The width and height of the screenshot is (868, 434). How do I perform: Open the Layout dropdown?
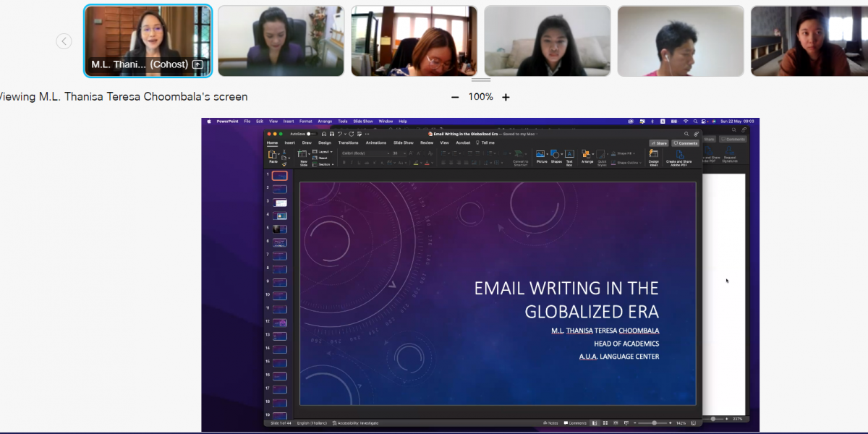click(x=323, y=152)
